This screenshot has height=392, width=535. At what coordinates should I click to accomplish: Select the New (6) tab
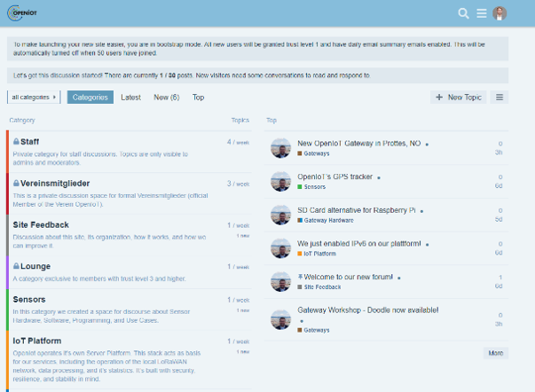click(x=166, y=98)
